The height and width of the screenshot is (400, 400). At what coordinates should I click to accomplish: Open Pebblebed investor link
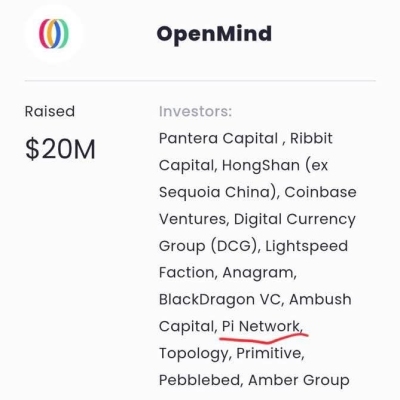pyautogui.click(x=199, y=380)
